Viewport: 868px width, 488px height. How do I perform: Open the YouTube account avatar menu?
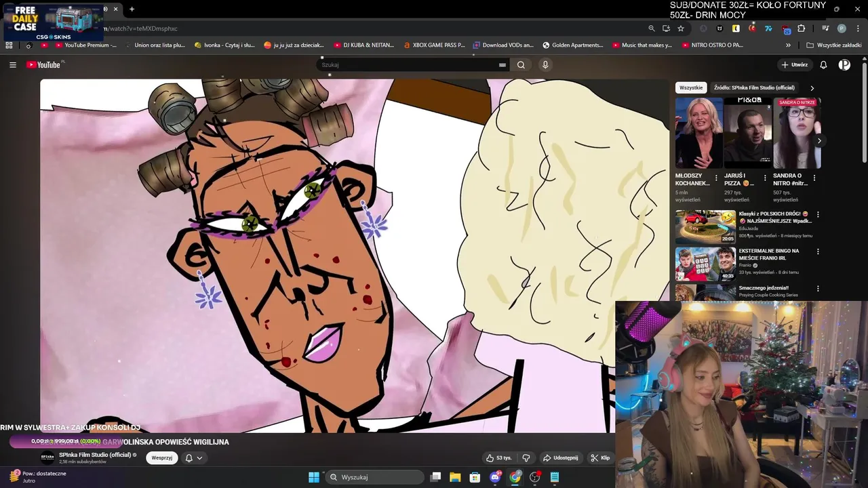[844, 65]
